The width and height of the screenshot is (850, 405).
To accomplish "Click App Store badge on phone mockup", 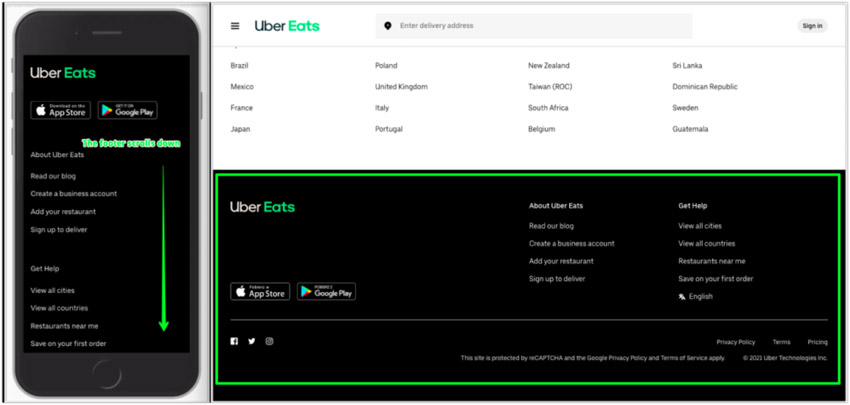I will click(61, 110).
